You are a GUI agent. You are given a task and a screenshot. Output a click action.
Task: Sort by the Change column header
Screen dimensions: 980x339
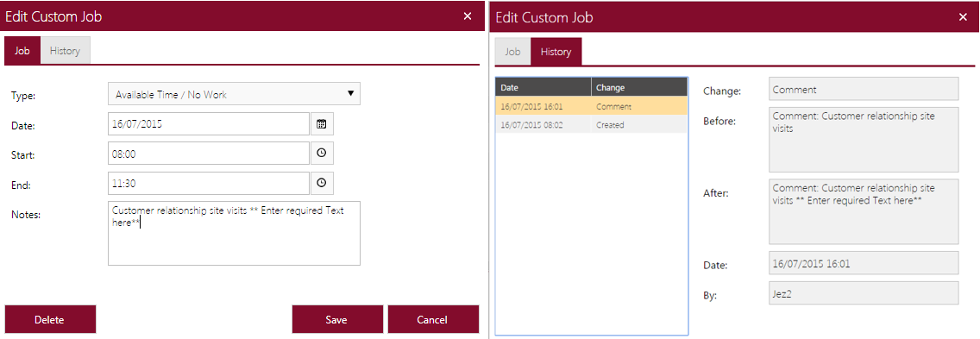(x=639, y=88)
